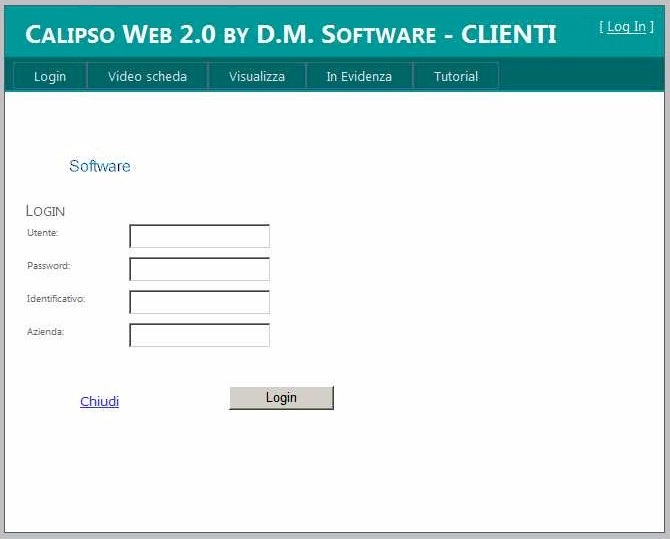Click the Software logo text
670x539 pixels.
point(100,166)
